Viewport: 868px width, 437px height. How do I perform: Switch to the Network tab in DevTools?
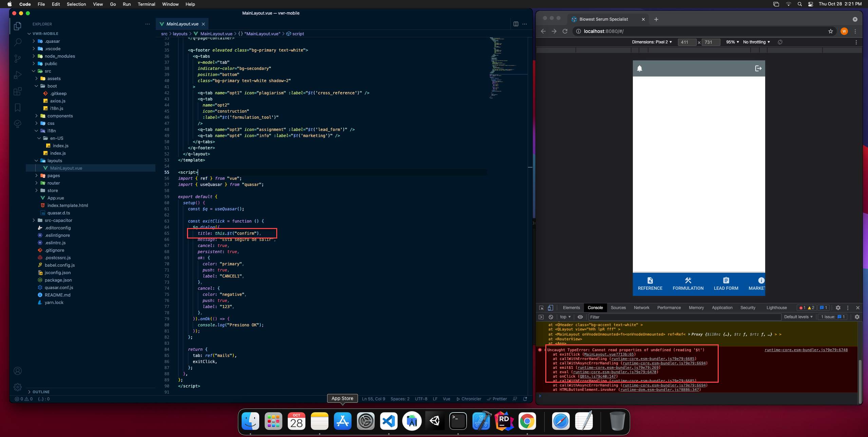pyautogui.click(x=641, y=308)
